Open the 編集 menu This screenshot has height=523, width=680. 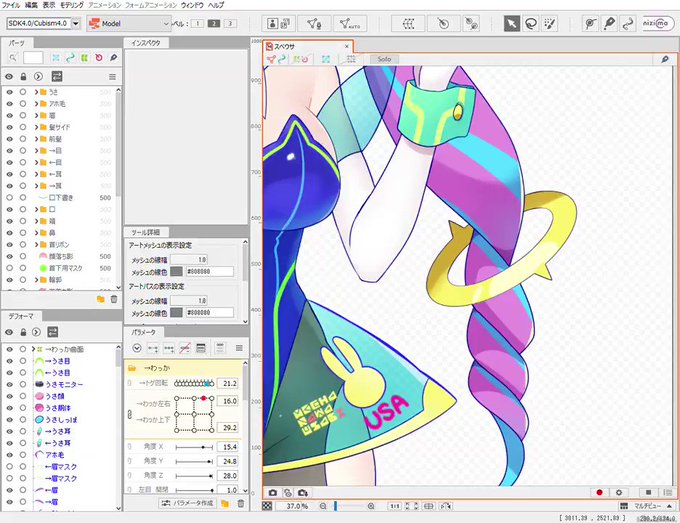point(31,5)
